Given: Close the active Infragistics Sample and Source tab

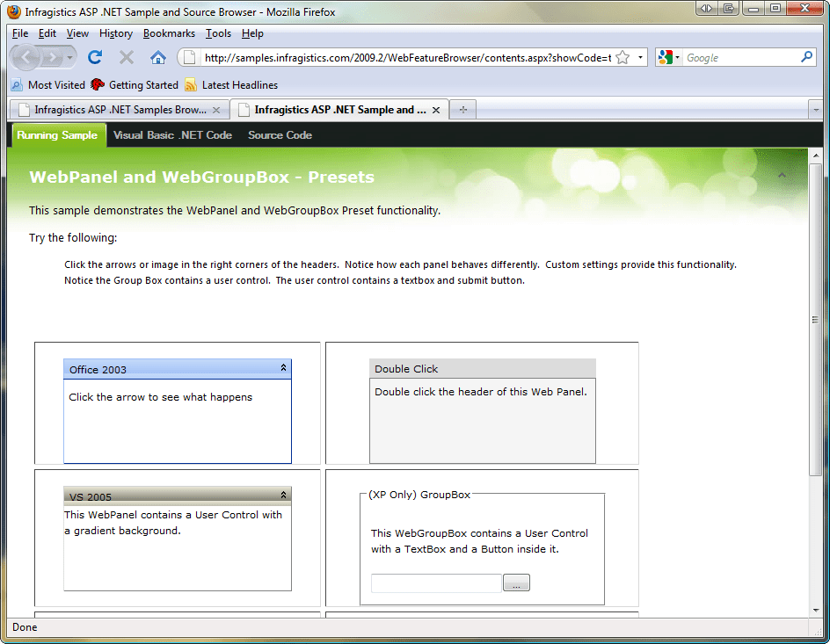Looking at the screenshot, I should tap(436, 110).
